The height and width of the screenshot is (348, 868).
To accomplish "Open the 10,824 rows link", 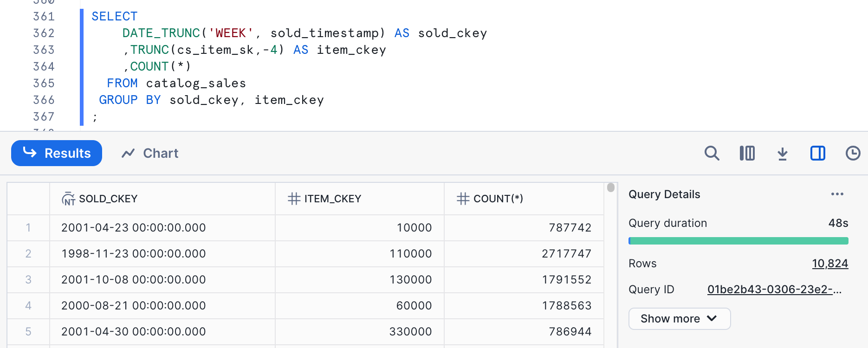I will 829,264.
